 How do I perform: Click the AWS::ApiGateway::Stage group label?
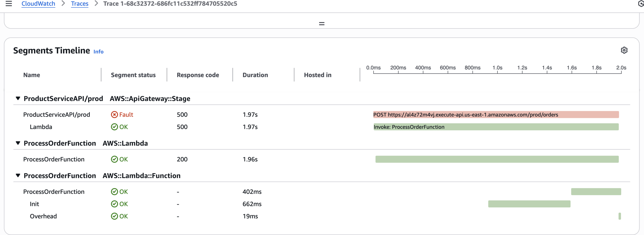point(150,98)
